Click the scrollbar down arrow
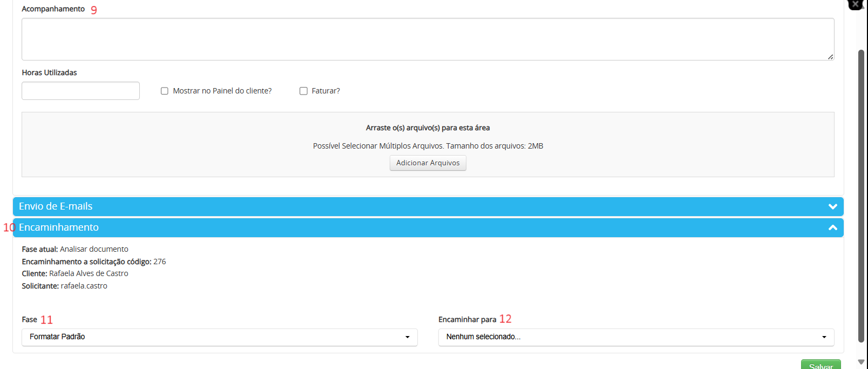868x369 pixels. pos(861,362)
